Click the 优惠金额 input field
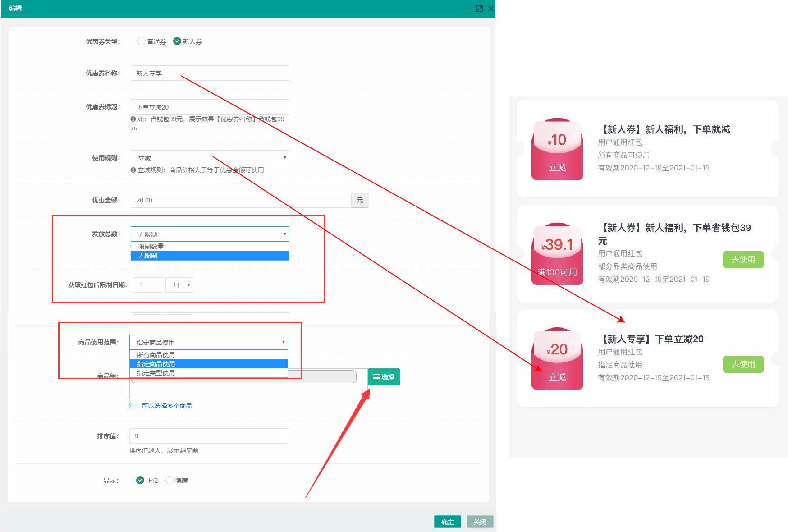Screen dimensions: 788x532 241,200
